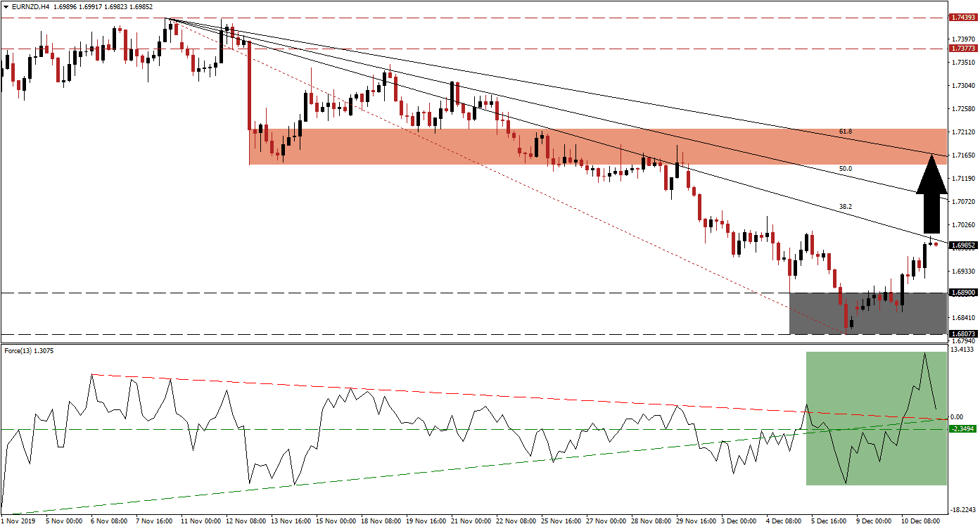Select the 61.8 Fibonacci level label
The height and width of the screenshot is (529, 980).
coord(847,131)
